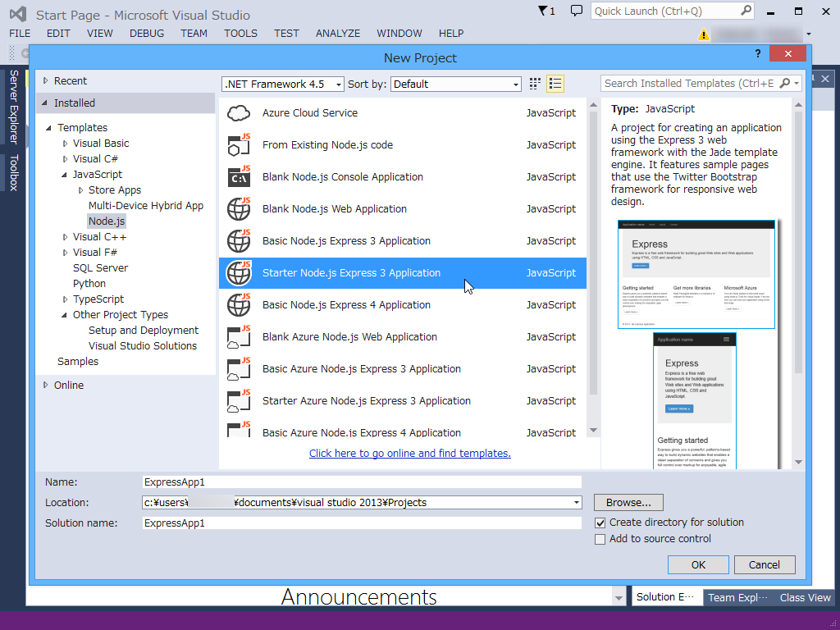Click the Browse button for location
Viewport: 840px width, 630px height.
pyautogui.click(x=628, y=502)
